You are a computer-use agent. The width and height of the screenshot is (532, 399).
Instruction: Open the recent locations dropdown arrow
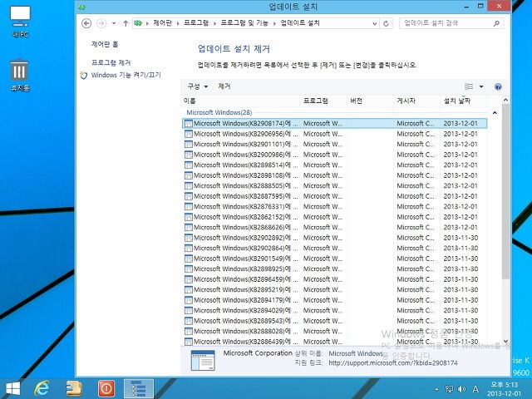(x=114, y=23)
